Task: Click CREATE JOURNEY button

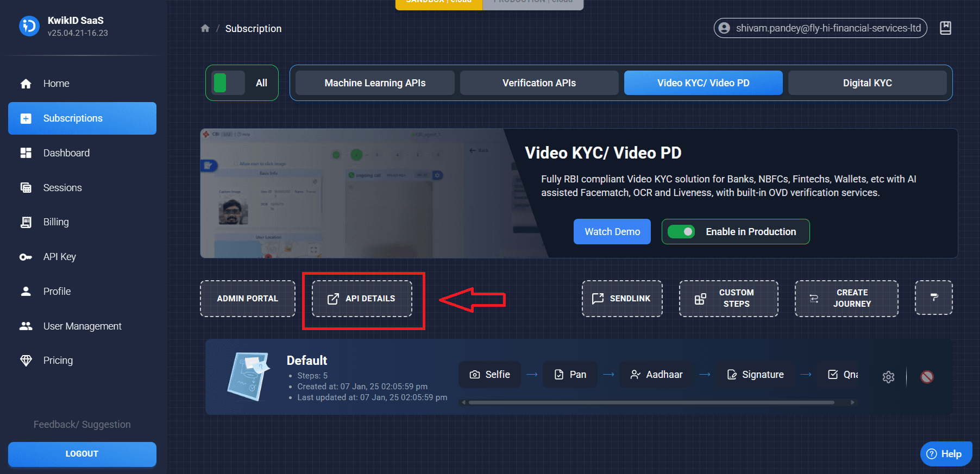Action: 846,299
